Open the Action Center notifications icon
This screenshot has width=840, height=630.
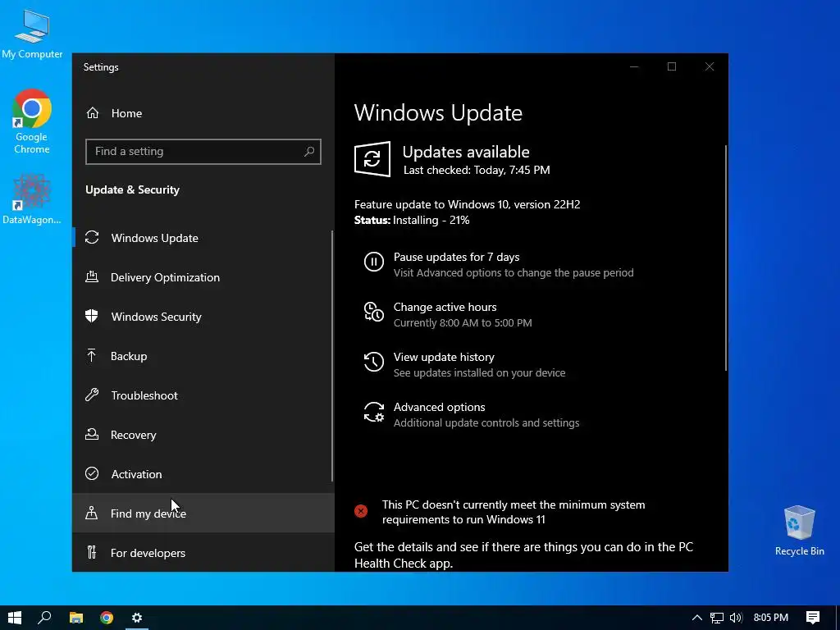coord(813,618)
